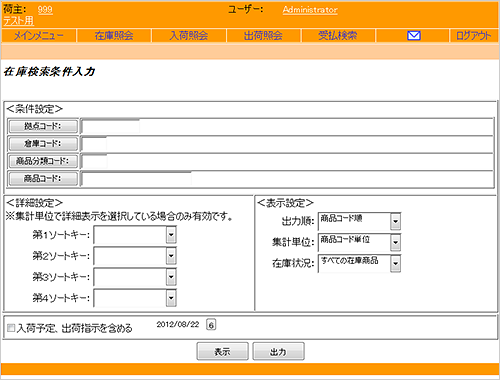The width and height of the screenshot is (500, 380).
Task: Click the 商品コード lookup button
Action: coord(43,179)
